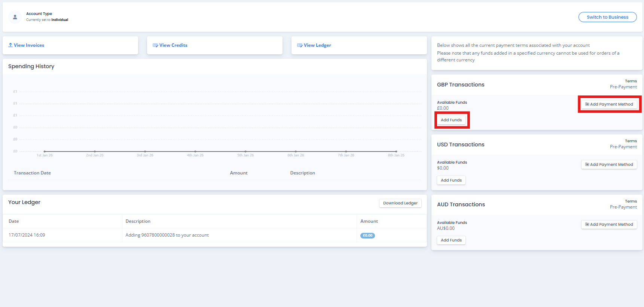
Task: Select the 1st Jan 26 chart data point
Action: point(45,151)
